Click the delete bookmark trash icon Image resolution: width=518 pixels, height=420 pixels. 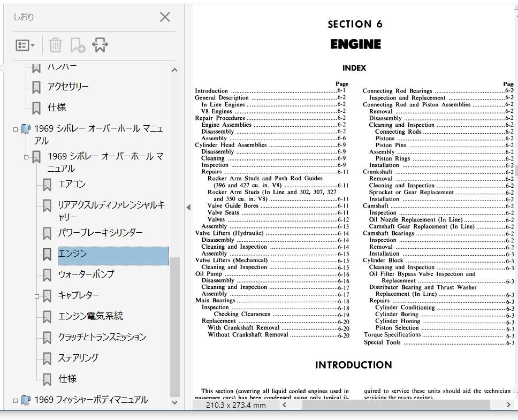55,45
